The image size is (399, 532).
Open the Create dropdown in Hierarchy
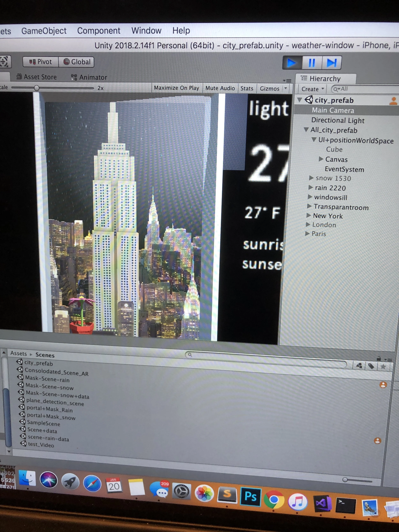pos(312,89)
